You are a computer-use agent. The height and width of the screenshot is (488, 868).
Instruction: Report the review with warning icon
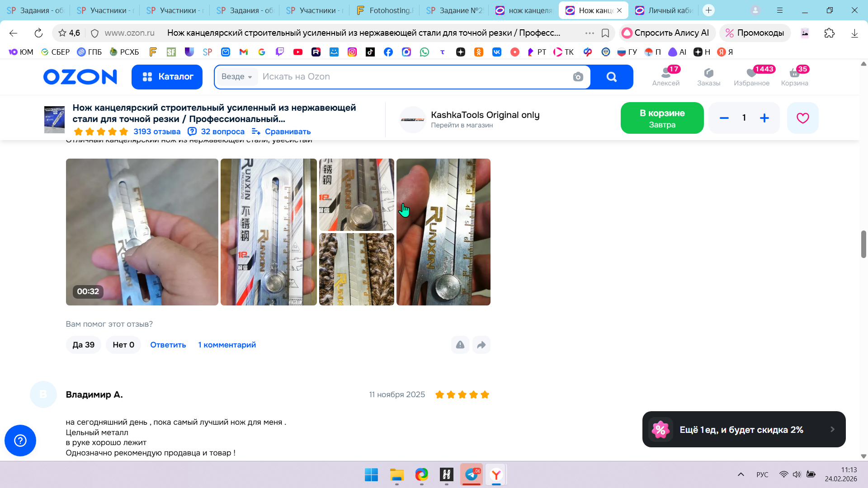coord(460,345)
